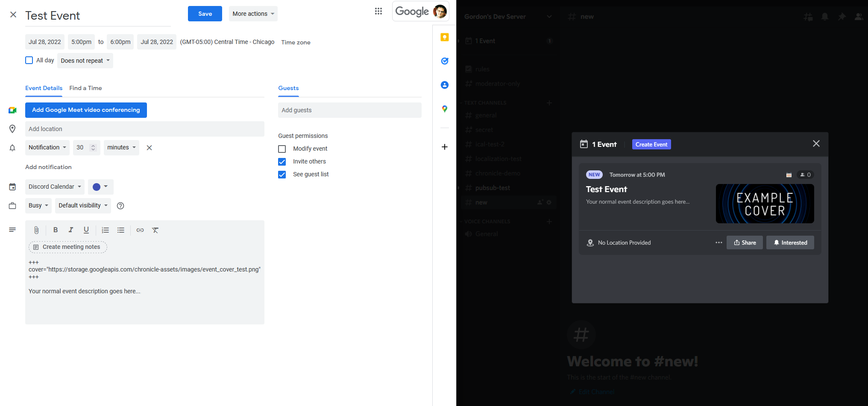Image resolution: width=868 pixels, height=406 pixels.
Task: Open the help icon beside Default visibility
Action: [120, 206]
